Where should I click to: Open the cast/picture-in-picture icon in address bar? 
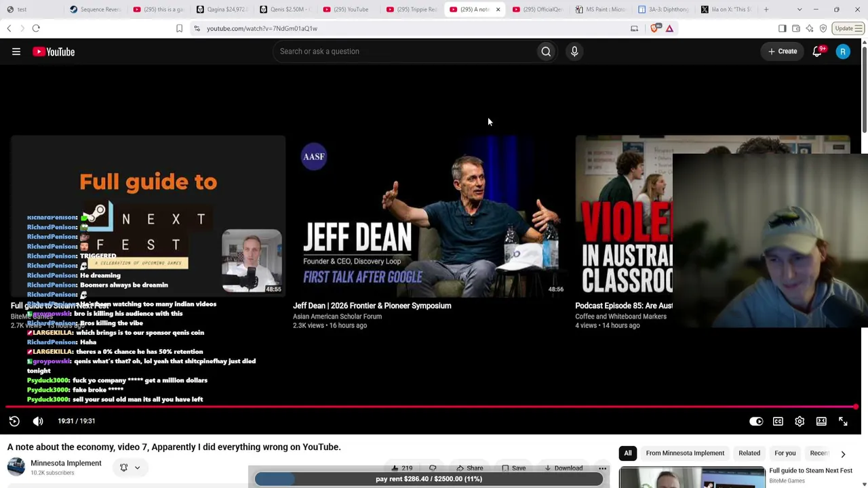coord(634,28)
